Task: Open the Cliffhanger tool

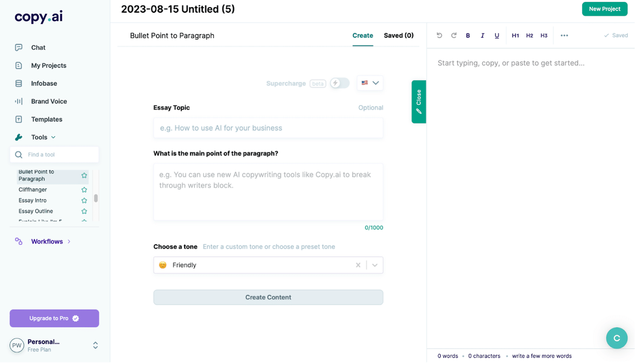Action: coord(33,190)
